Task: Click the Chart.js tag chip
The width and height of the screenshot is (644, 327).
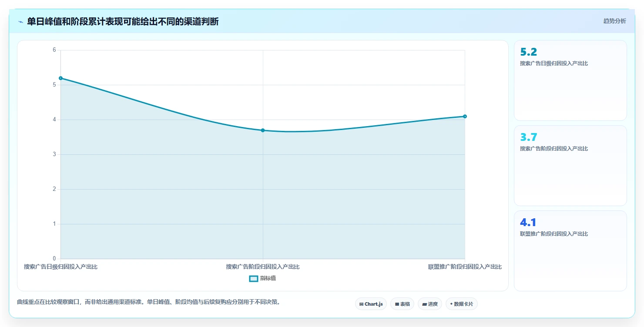Action: pyautogui.click(x=371, y=304)
